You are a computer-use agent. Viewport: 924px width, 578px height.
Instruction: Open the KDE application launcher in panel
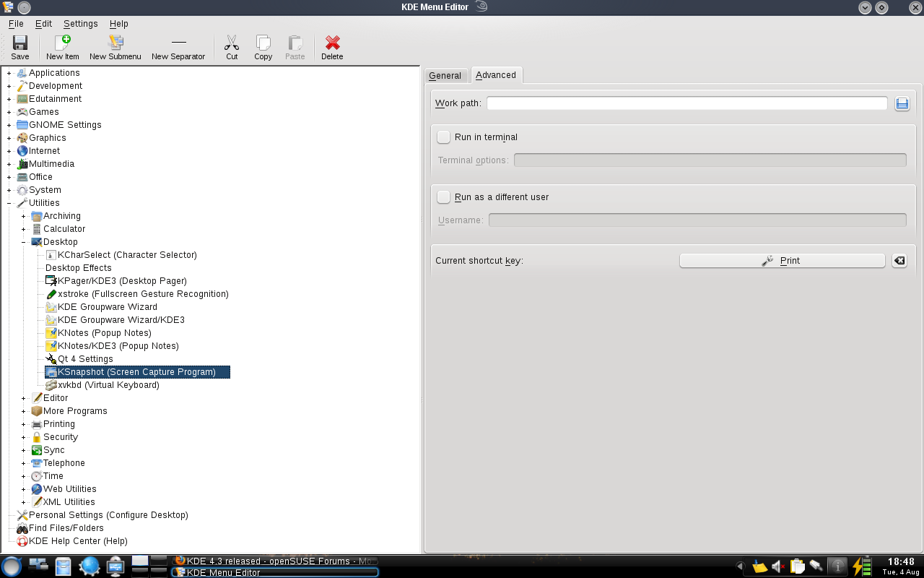pos(12,566)
